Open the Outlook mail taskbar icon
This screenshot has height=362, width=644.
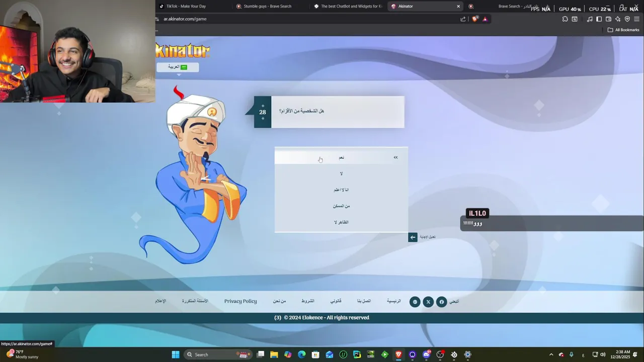[x=329, y=354]
